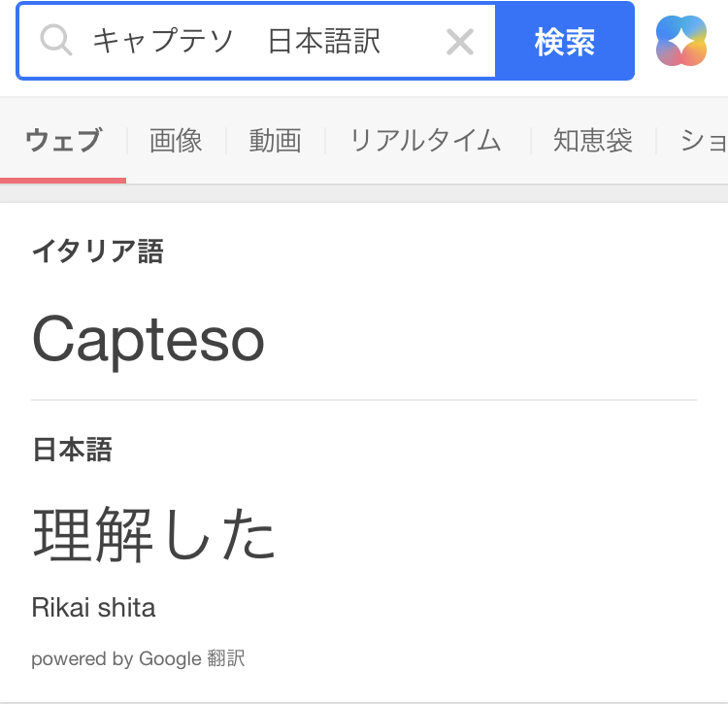728x704 pixels.
Task: Select the source word Capteso
Action: 149,339
